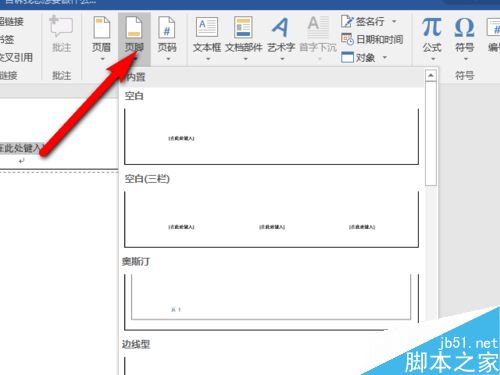Insert 艺术字 (WordArt)
500x375 pixels.
(281, 38)
